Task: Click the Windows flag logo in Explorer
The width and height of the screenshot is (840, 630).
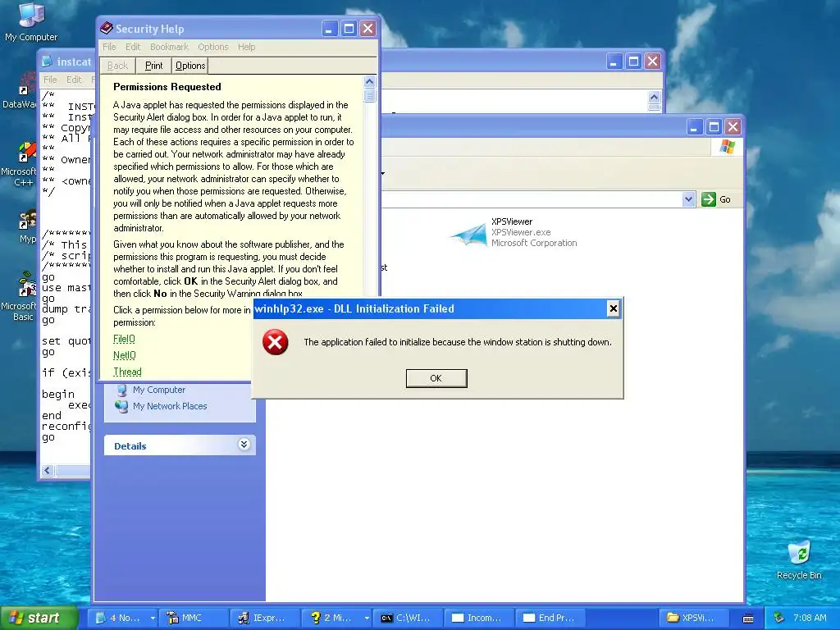Action: click(727, 146)
